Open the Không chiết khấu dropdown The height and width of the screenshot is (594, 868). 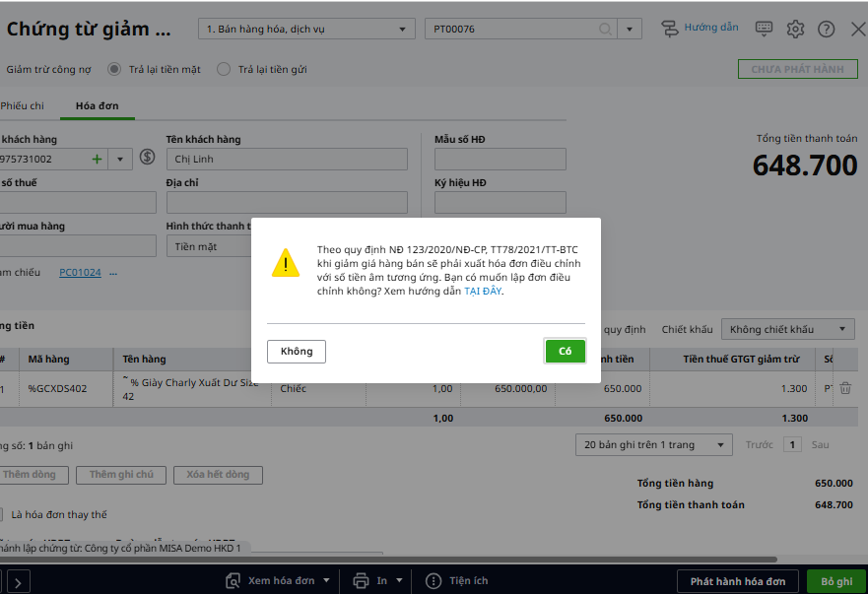tap(787, 329)
